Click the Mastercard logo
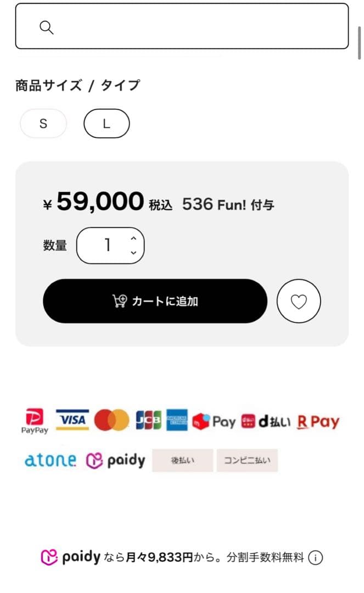This screenshot has width=364, height=593. pos(111,420)
